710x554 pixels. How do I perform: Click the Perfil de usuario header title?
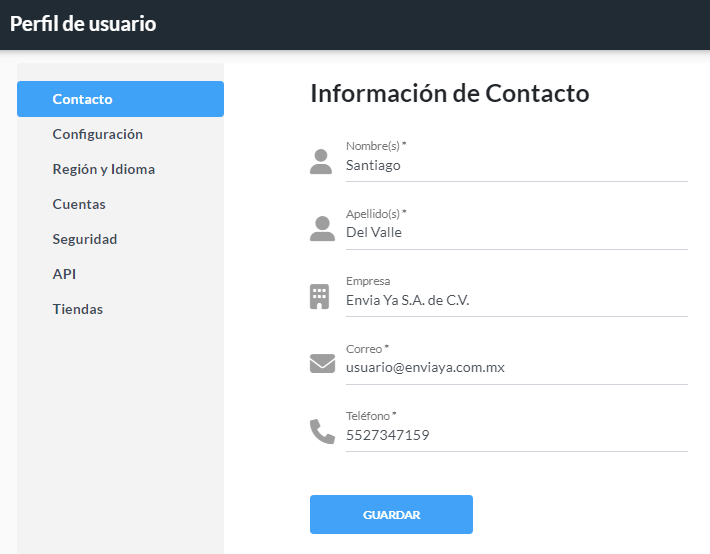(x=83, y=24)
